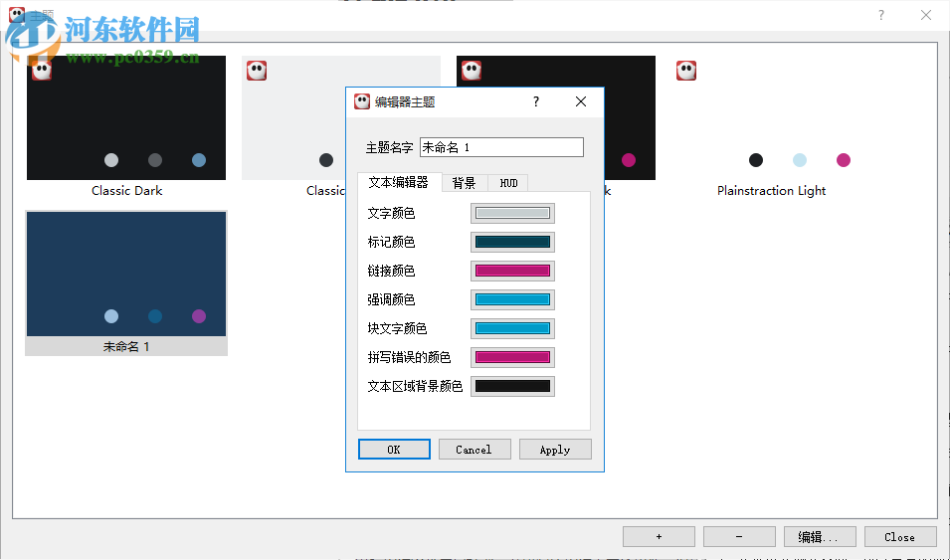Image resolution: width=950 pixels, height=560 pixels.
Task: Click the Plainstraction Light label
Action: tap(771, 191)
